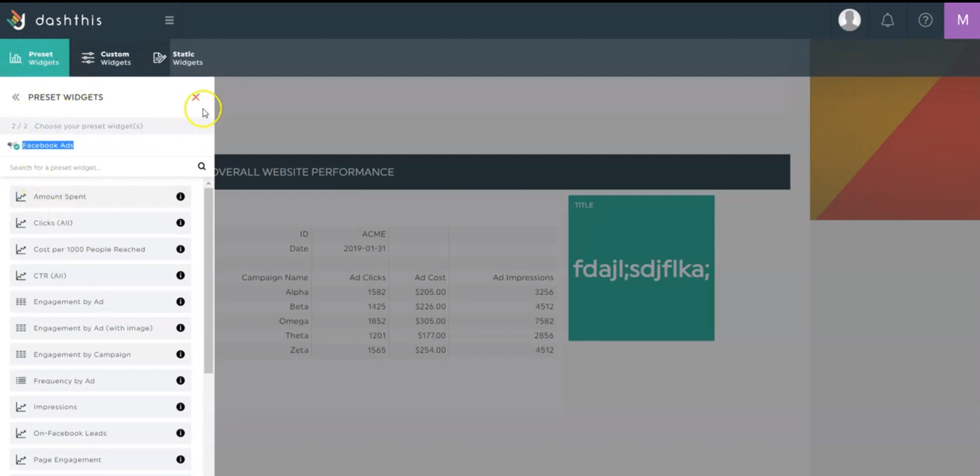This screenshot has width=980, height=476.
Task: Add the CTR (All) widget
Action: coord(100,275)
